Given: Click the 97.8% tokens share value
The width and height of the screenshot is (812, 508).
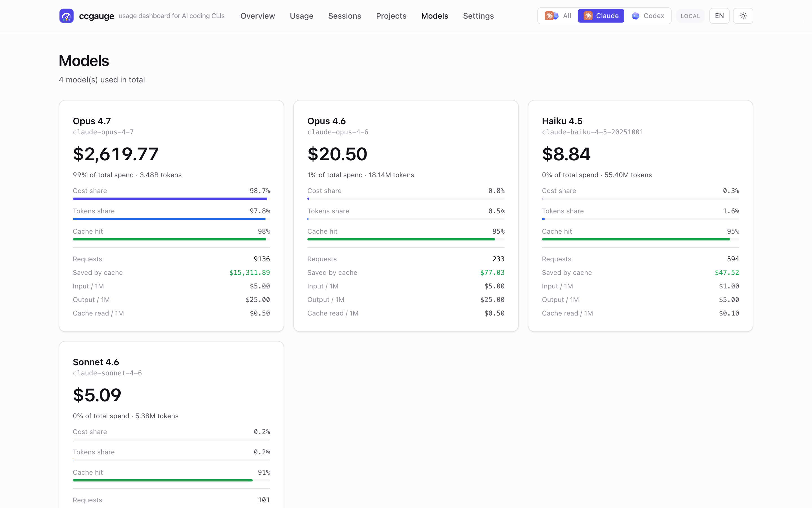Looking at the screenshot, I should pyautogui.click(x=260, y=211).
